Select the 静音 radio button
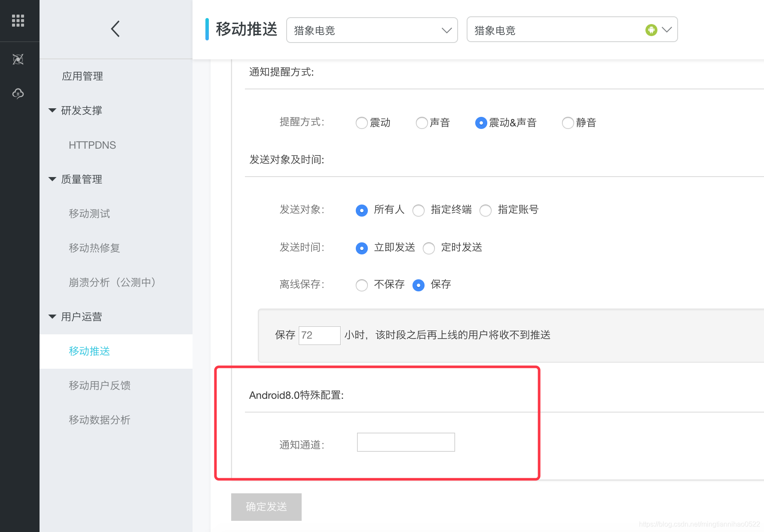 coord(568,123)
